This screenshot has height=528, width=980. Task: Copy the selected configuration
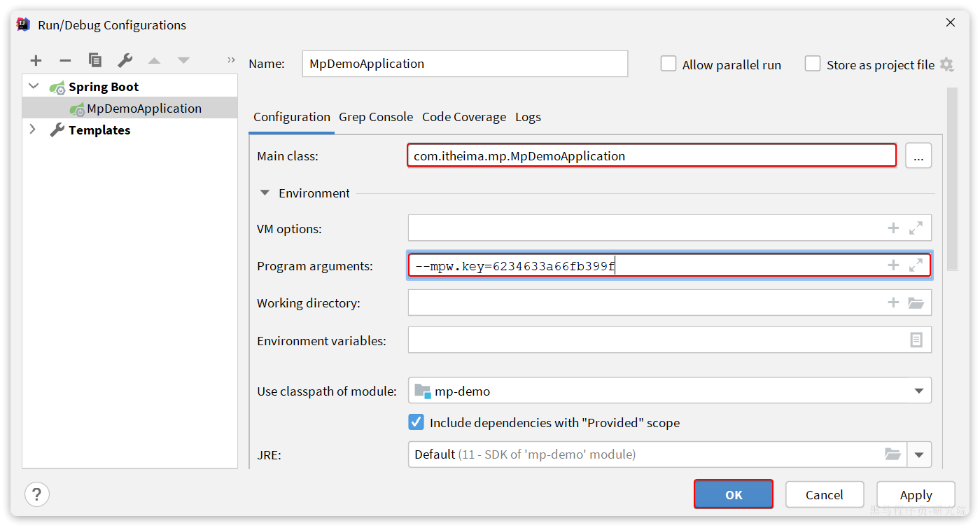point(95,61)
